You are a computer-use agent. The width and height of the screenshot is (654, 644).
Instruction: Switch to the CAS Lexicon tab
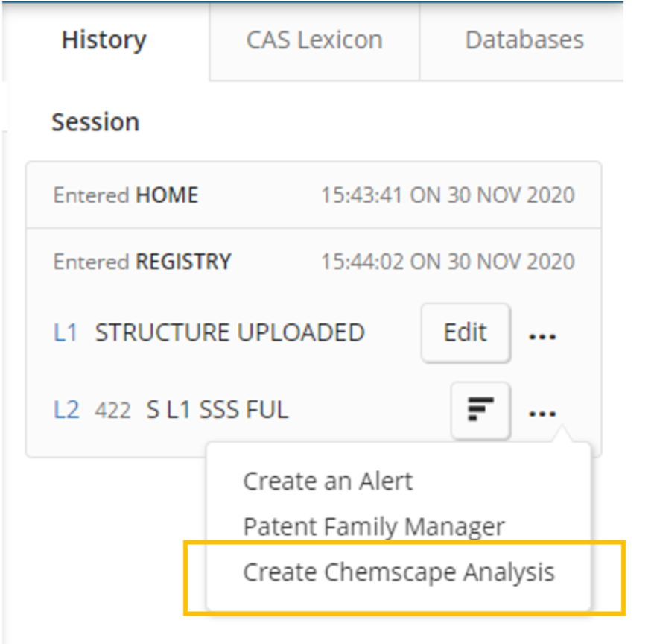pyautogui.click(x=314, y=40)
